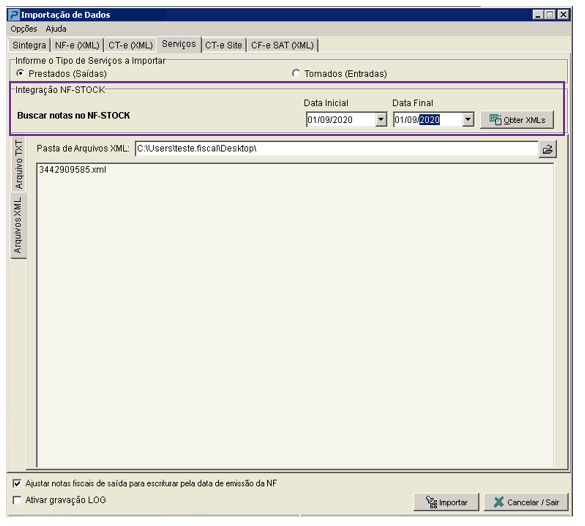Expand the Data Final date dropdown
The width and height of the screenshot is (585, 526).
[468, 120]
